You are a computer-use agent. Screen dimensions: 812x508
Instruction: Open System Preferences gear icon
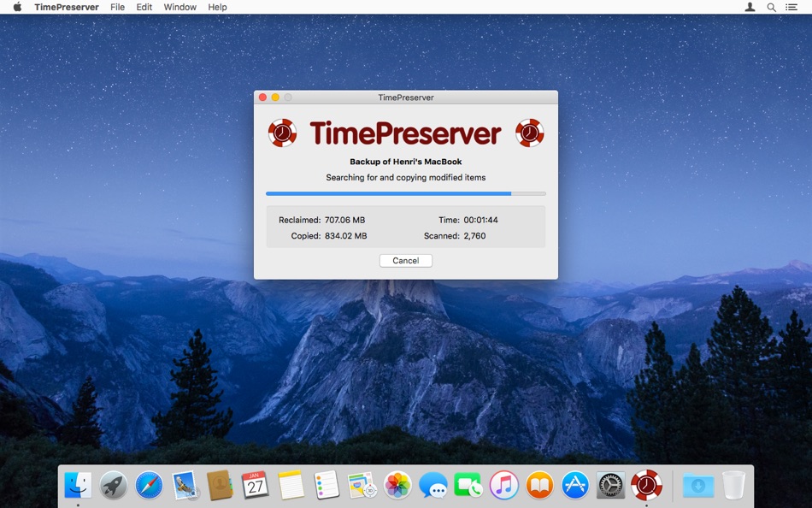click(x=610, y=486)
